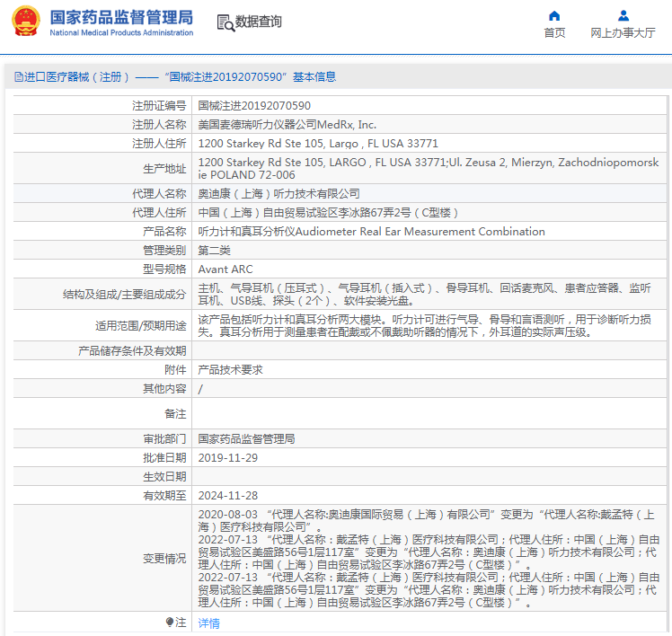Click the 首页 home icon

[554, 15]
